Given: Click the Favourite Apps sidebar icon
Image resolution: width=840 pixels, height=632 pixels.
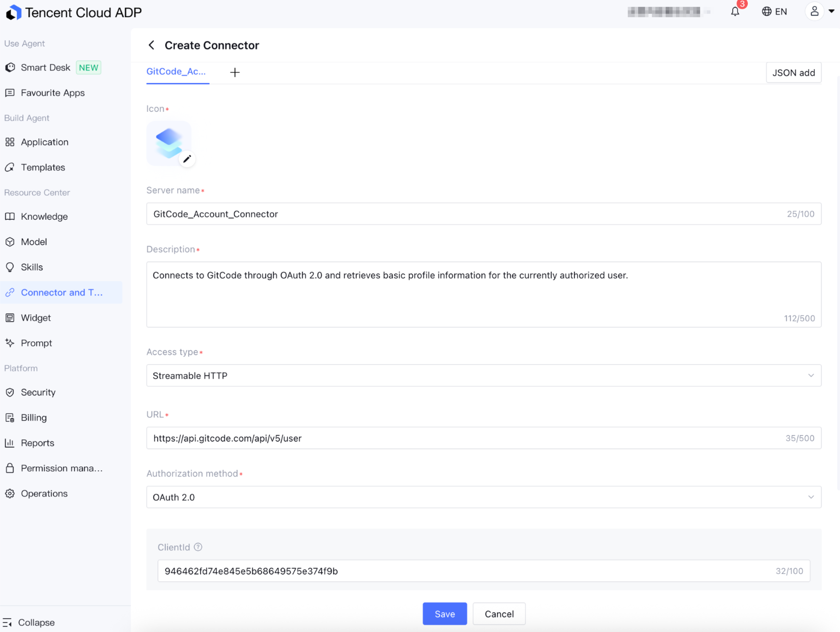Looking at the screenshot, I should click(10, 92).
